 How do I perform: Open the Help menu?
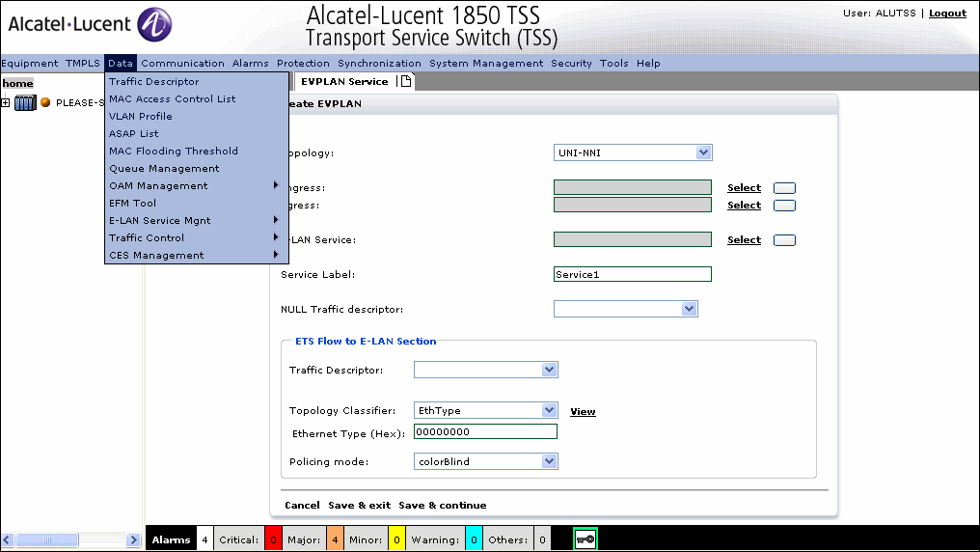click(648, 63)
